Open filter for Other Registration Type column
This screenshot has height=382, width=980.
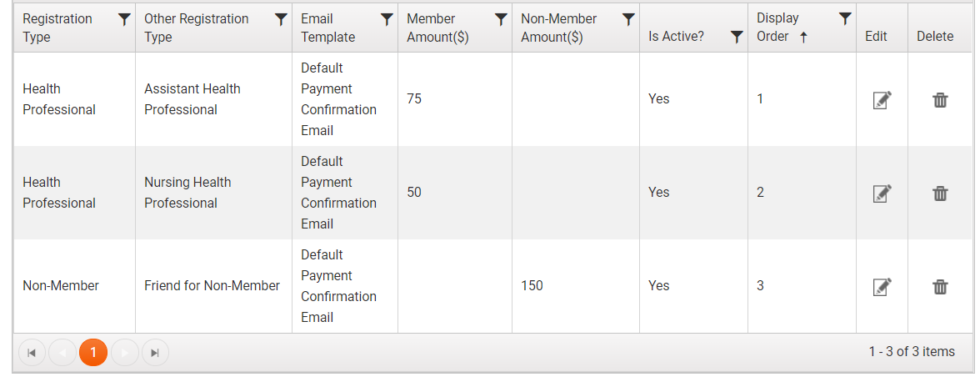[x=281, y=19]
